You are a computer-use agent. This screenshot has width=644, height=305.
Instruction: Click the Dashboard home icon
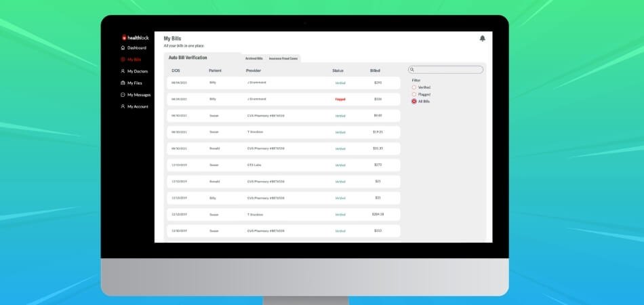[x=123, y=47]
